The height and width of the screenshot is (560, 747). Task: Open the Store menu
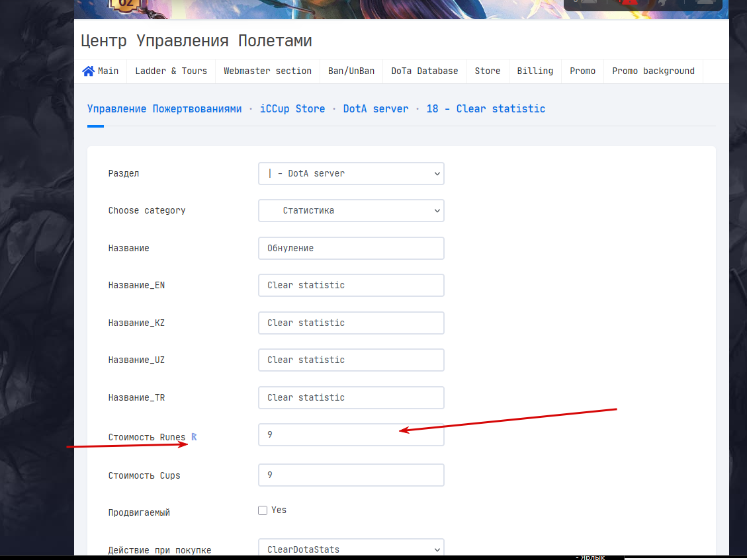point(488,71)
